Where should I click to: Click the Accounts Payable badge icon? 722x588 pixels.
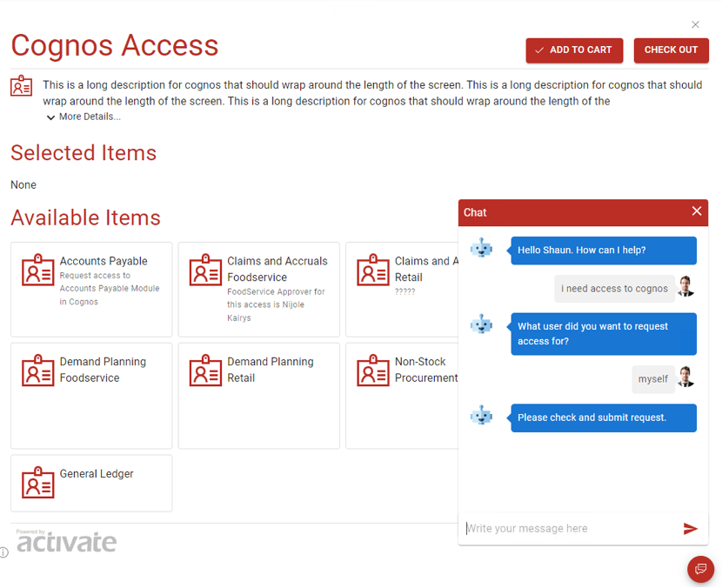pos(37,270)
